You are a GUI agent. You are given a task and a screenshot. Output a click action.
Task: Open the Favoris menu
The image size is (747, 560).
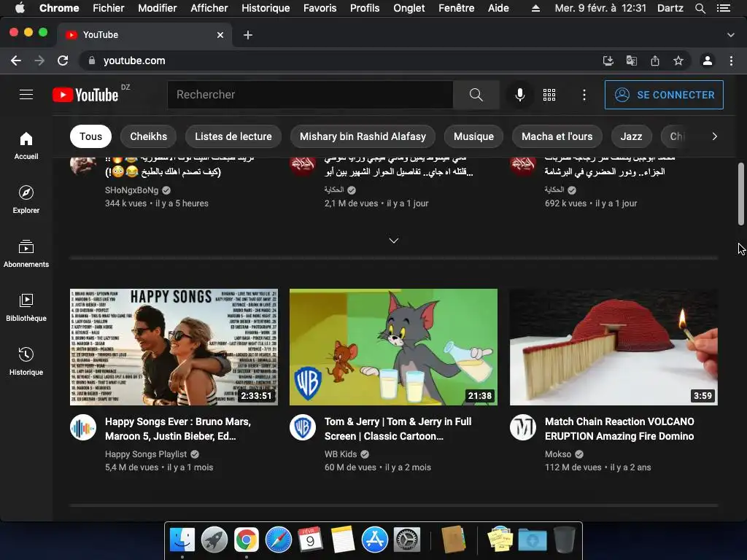point(320,8)
